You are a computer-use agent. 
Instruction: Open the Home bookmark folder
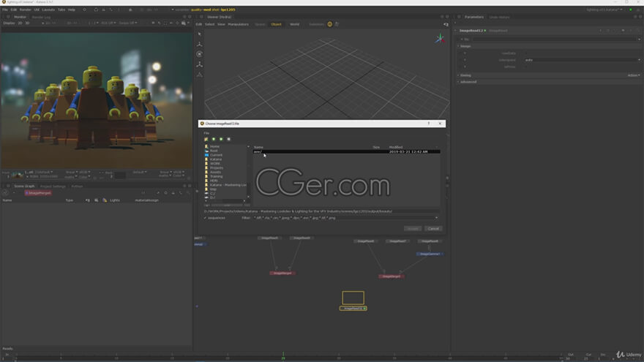point(214,146)
